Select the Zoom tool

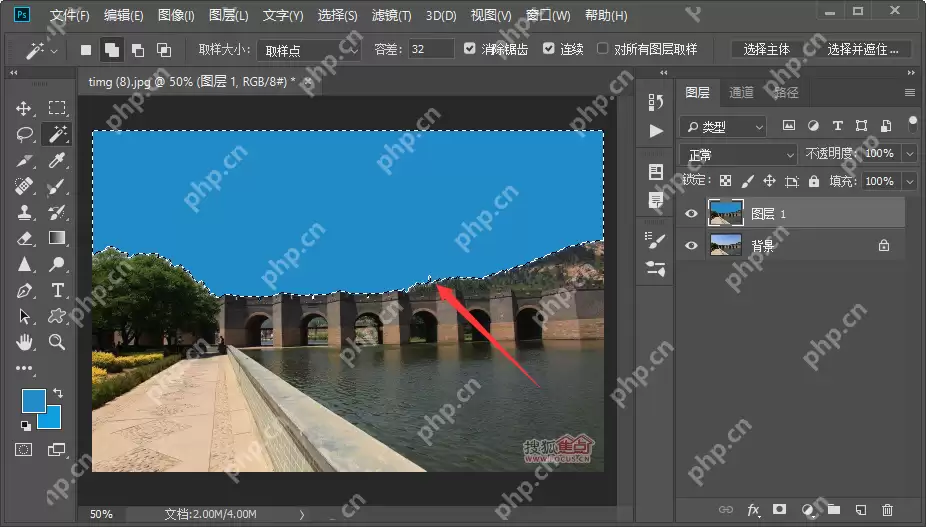(57, 342)
